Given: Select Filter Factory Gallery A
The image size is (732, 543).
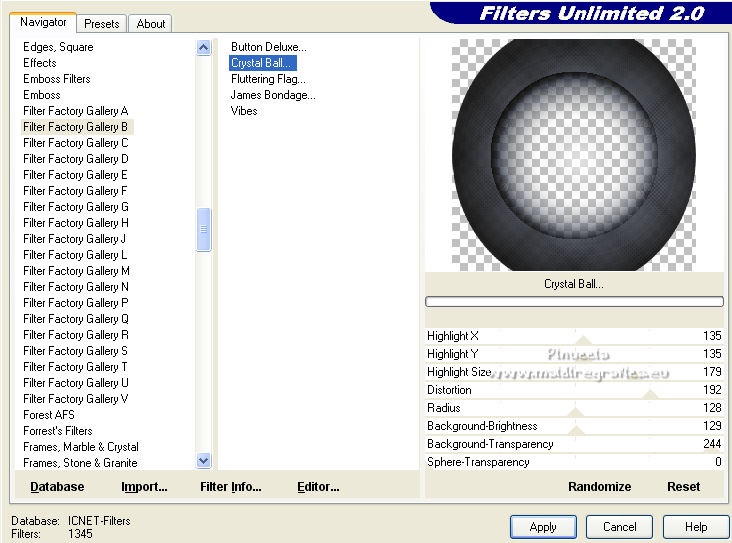Looking at the screenshot, I should [76, 111].
